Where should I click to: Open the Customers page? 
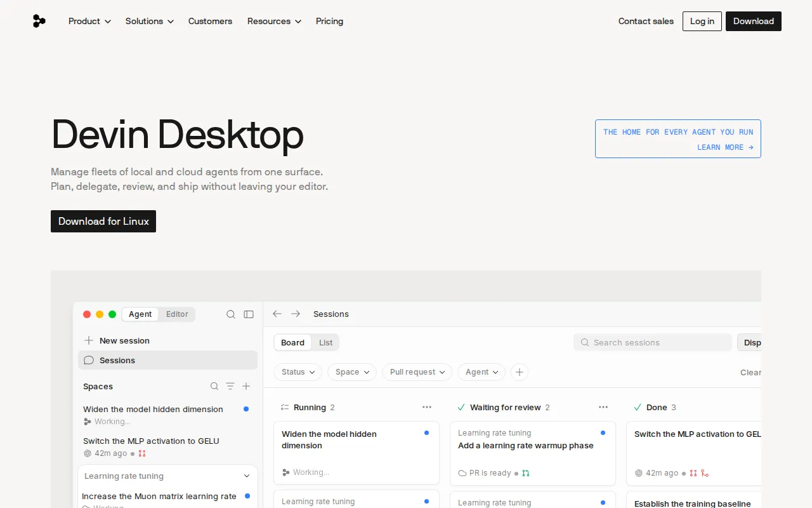tap(210, 21)
